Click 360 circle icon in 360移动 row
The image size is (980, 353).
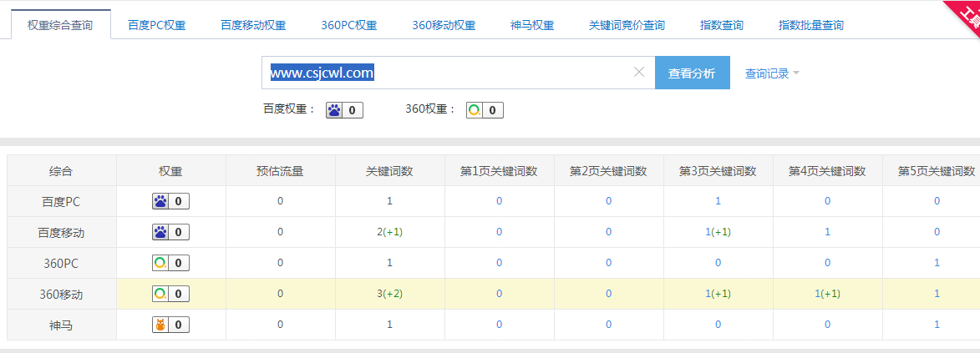pos(160,294)
